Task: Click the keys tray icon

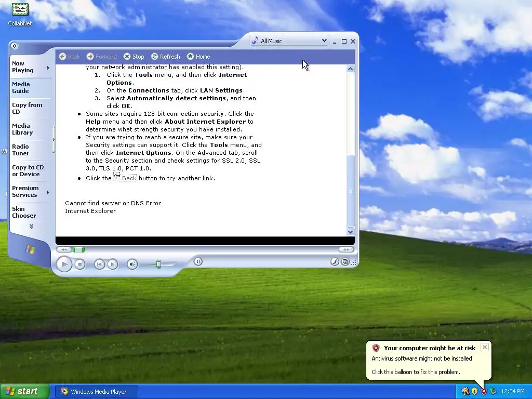Action: coord(465,392)
